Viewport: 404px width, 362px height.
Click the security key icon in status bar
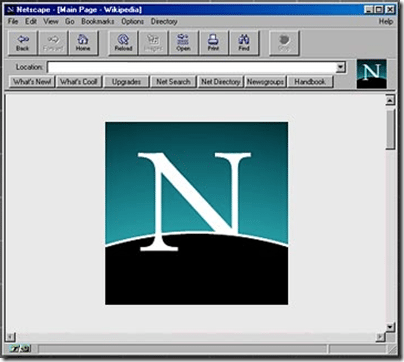point(20,349)
